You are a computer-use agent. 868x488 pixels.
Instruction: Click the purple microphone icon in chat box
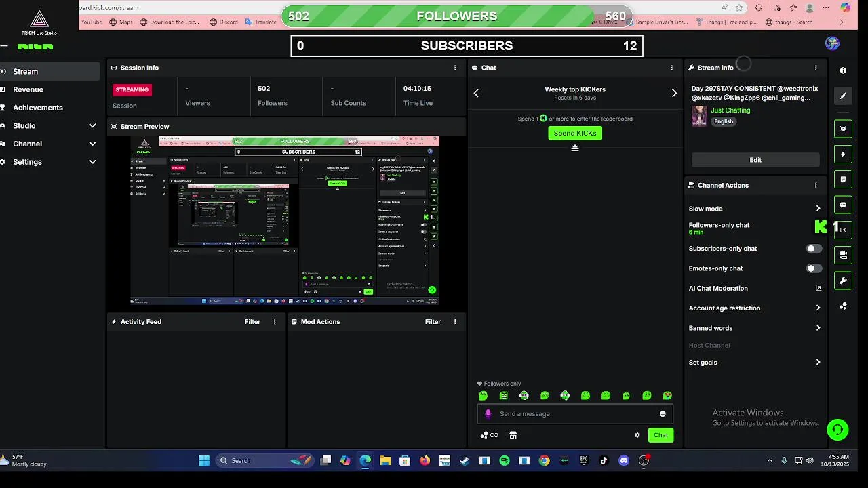[x=488, y=414]
